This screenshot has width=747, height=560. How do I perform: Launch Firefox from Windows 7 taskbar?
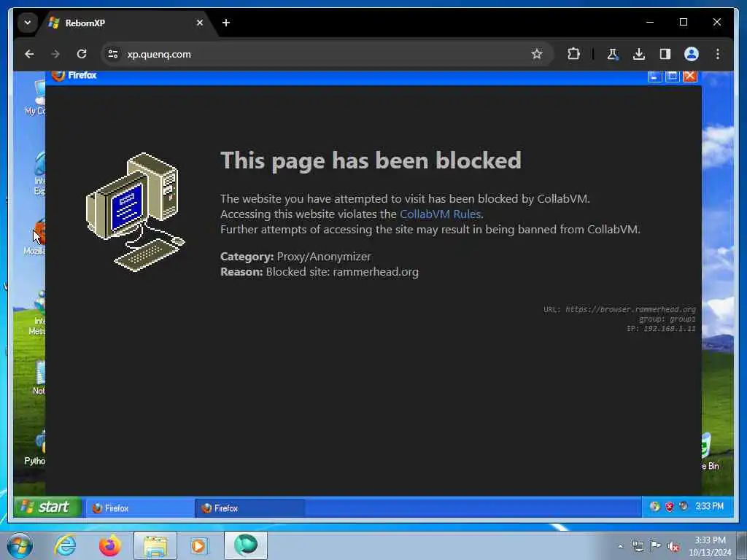pos(110,545)
